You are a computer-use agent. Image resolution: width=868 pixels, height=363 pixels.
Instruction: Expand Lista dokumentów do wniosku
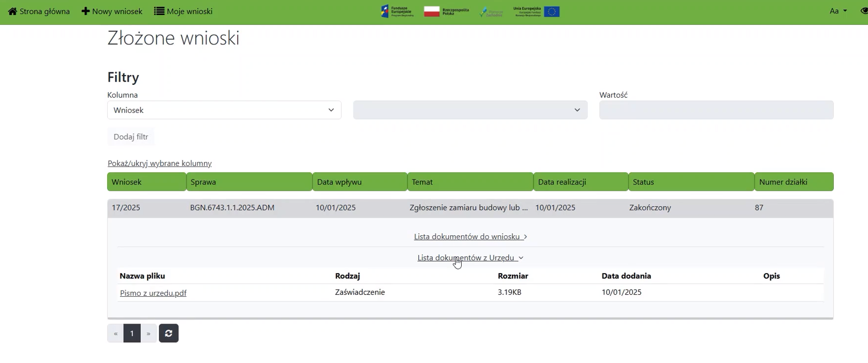coord(470,237)
